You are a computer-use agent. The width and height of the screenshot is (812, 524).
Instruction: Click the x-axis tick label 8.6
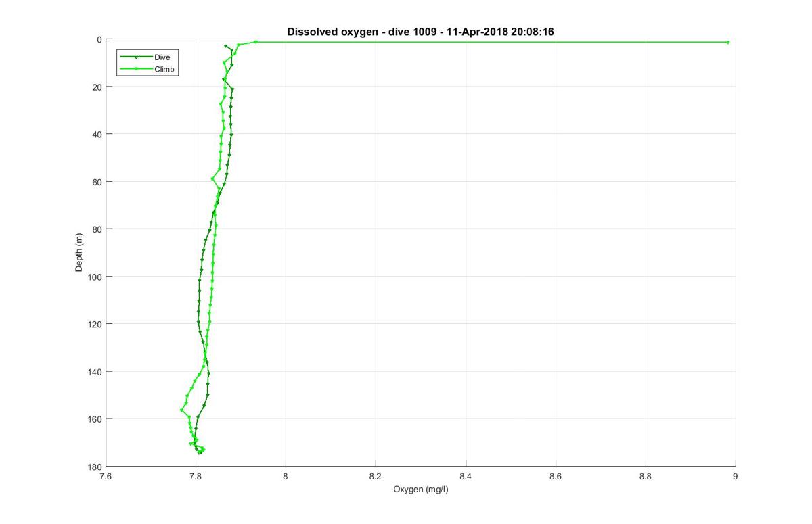click(556, 476)
